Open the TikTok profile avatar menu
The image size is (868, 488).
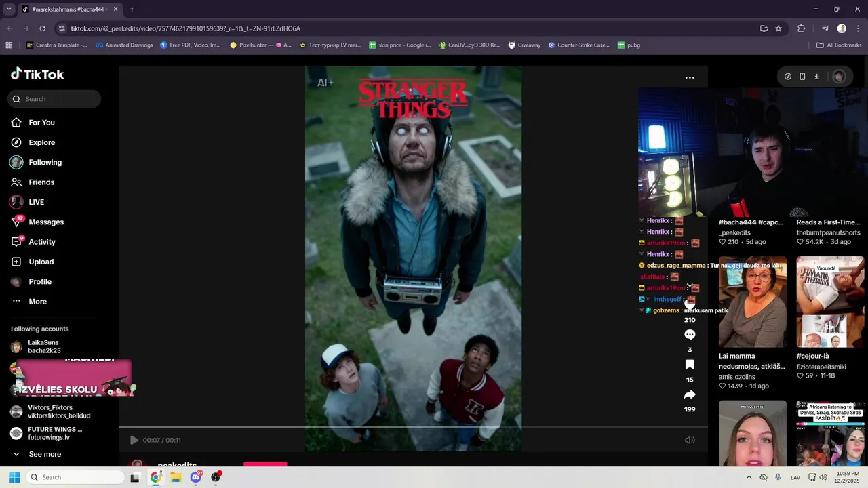pyautogui.click(x=839, y=77)
